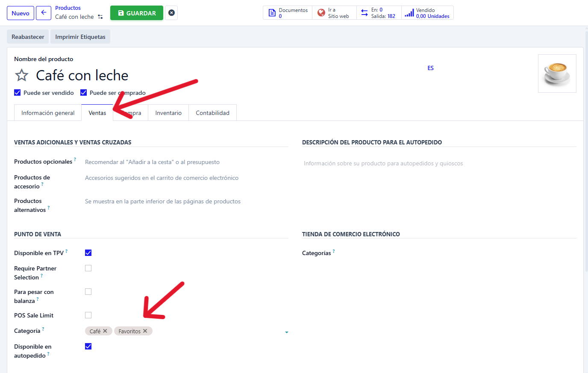
Task: Enable POS Sale Limit checkbox
Action: point(88,315)
